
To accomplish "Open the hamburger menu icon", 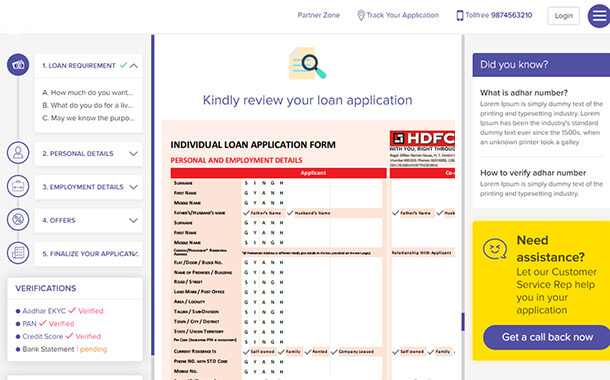I will pyautogui.click(x=599, y=16).
